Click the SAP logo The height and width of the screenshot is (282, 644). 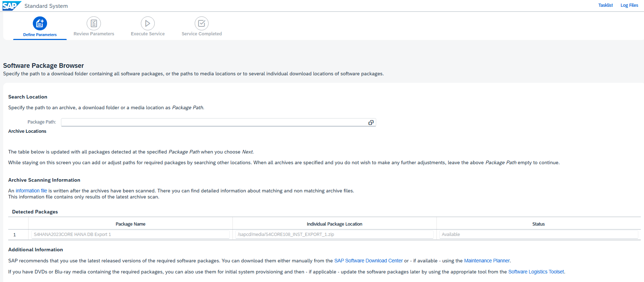[11, 6]
